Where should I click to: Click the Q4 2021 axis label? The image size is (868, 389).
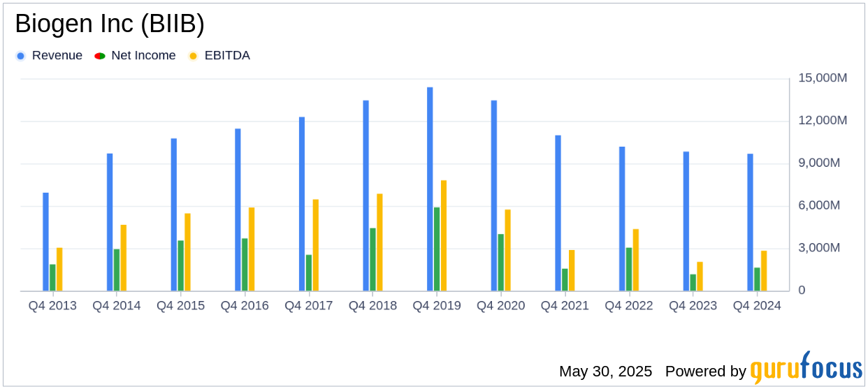pos(565,306)
